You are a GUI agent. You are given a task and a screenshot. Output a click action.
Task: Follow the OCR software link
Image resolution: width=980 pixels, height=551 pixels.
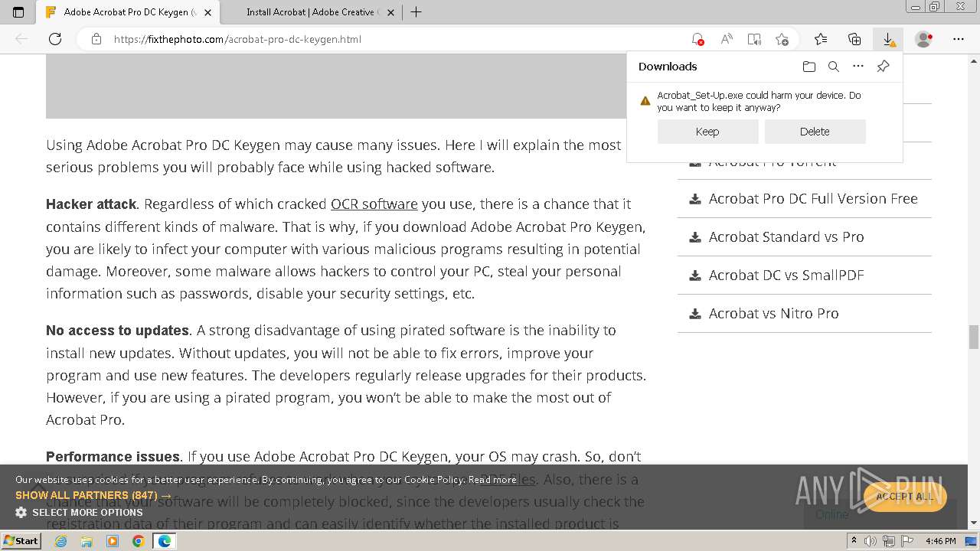(374, 204)
